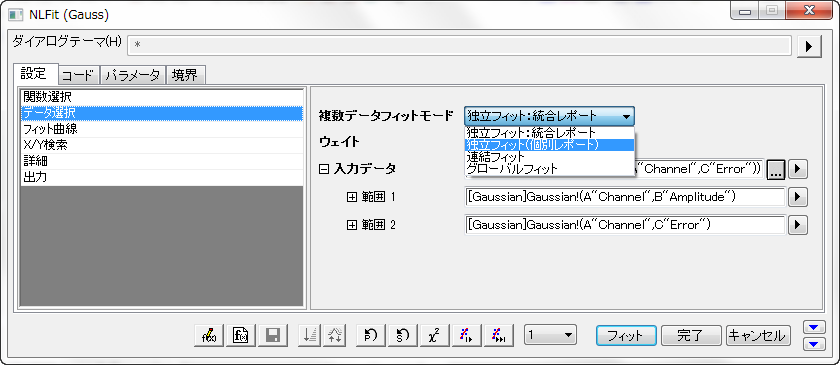
Task: Open the iteration count dropdown showing 1
Action: [550, 336]
